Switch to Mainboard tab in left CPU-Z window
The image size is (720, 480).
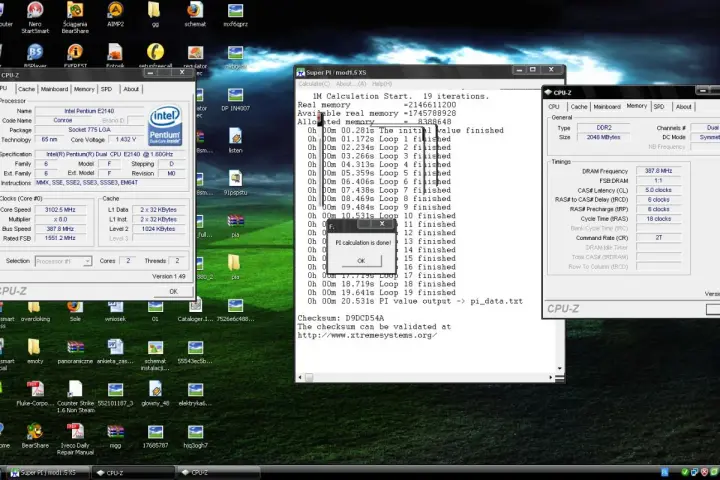(54, 89)
